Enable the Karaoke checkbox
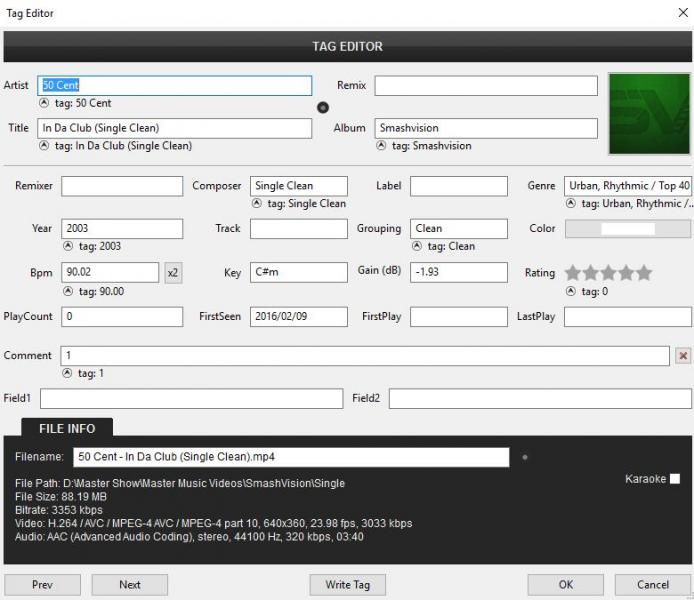 pyautogui.click(x=675, y=479)
